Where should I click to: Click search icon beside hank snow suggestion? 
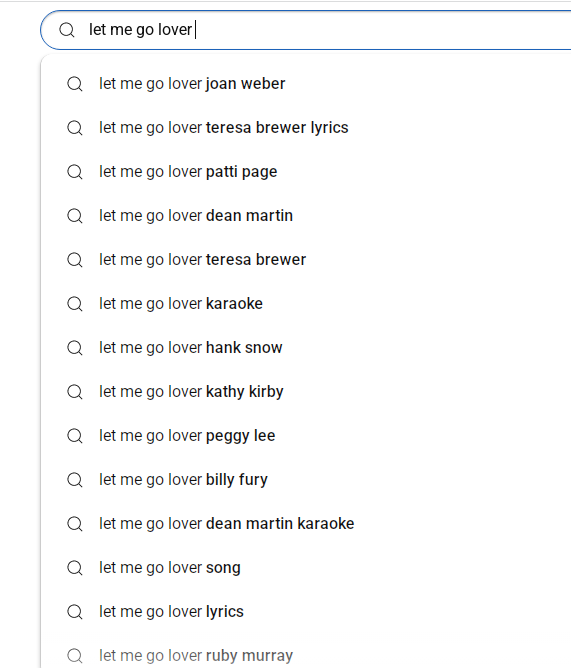(x=75, y=348)
